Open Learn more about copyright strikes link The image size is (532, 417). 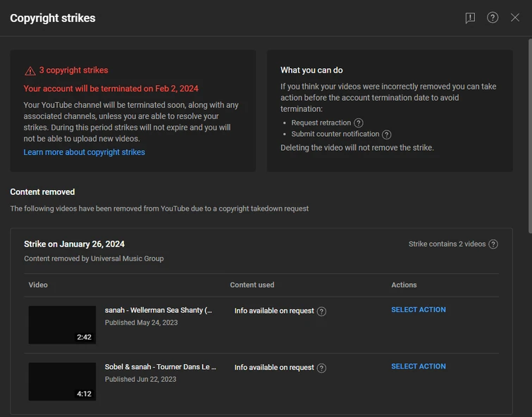pos(84,152)
